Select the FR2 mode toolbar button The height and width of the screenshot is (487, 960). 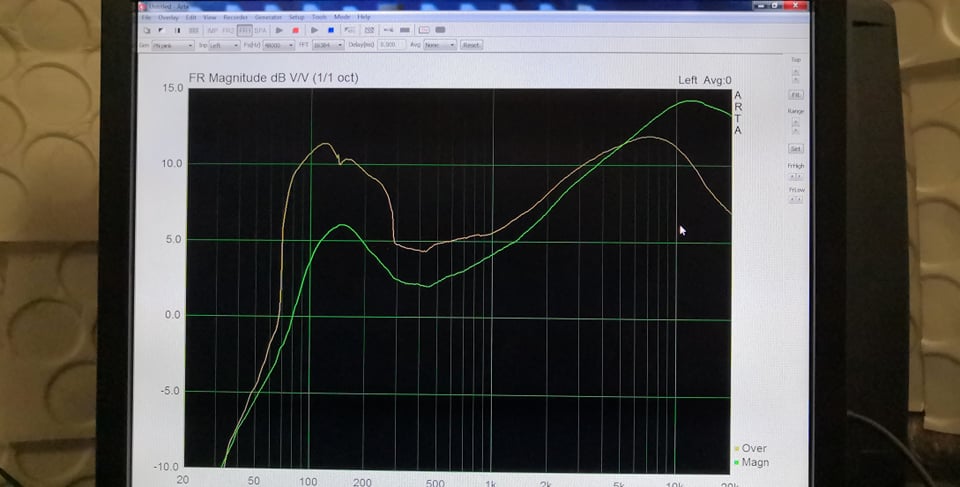(x=227, y=31)
